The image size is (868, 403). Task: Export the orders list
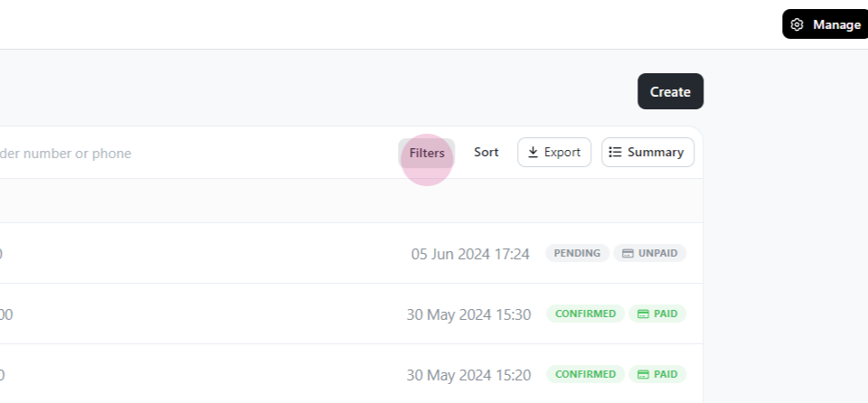[x=554, y=152]
